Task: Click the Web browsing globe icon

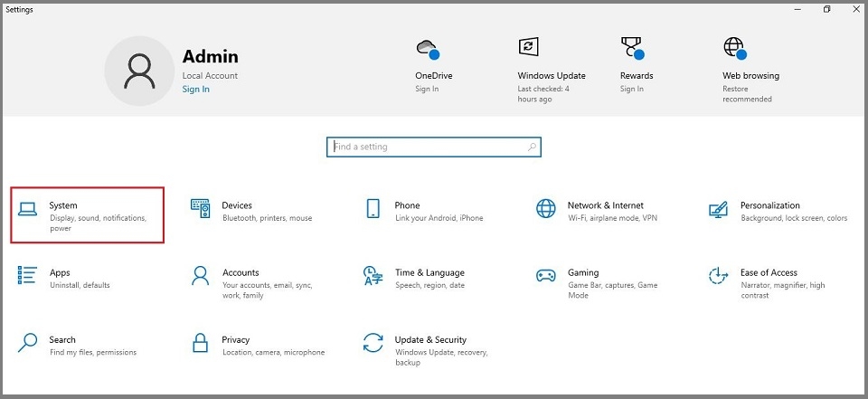Action: tap(735, 49)
